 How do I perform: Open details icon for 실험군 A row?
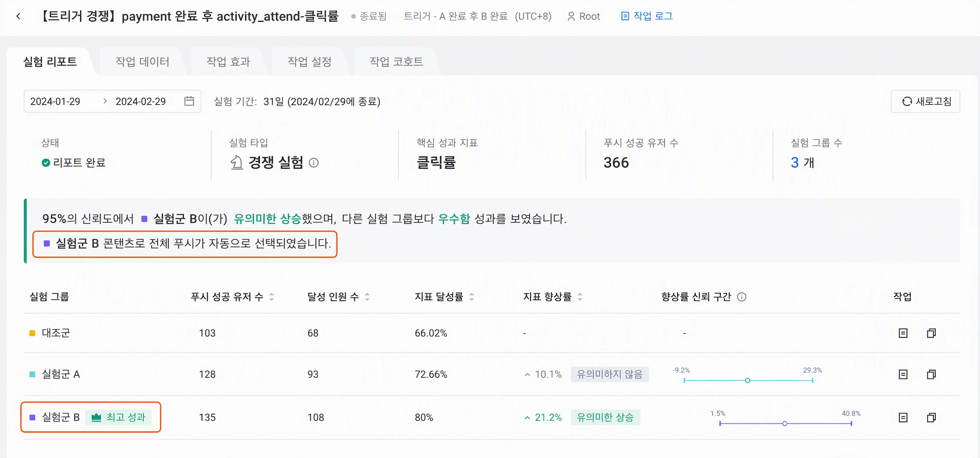(x=903, y=374)
